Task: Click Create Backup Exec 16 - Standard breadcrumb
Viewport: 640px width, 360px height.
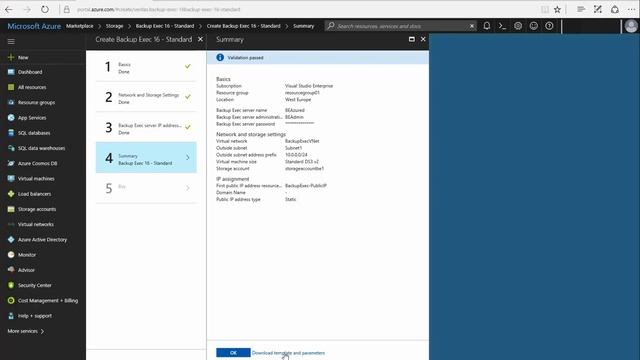Action: pyautogui.click(x=244, y=26)
